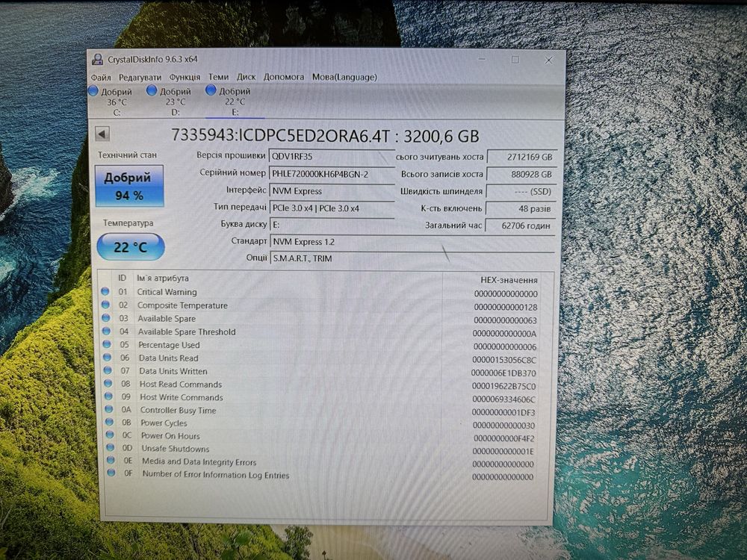The width and height of the screenshot is (747, 560).
Task: Click the Ім'я атрибута column header
Action: (162, 278)
